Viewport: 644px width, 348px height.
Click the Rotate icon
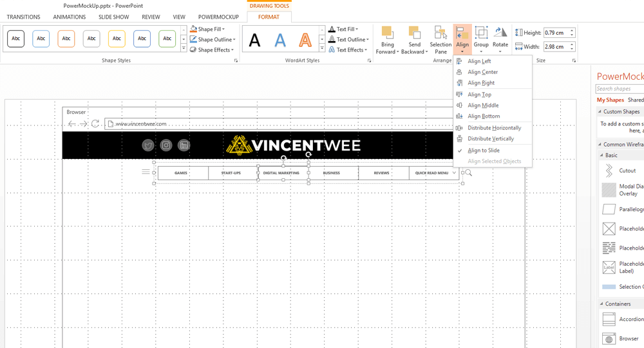[x=500, y=32]
